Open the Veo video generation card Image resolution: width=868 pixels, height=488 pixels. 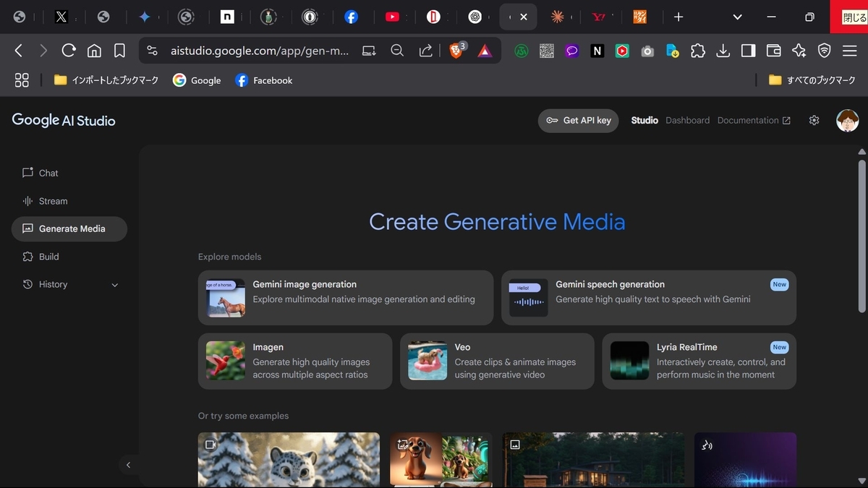tap(497, 361)
